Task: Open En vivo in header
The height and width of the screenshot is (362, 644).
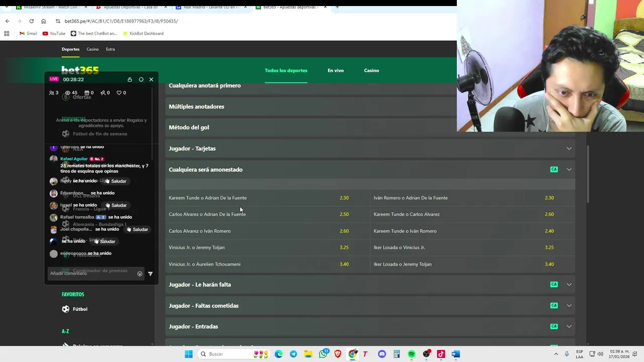Action: (x=336, y=70)
